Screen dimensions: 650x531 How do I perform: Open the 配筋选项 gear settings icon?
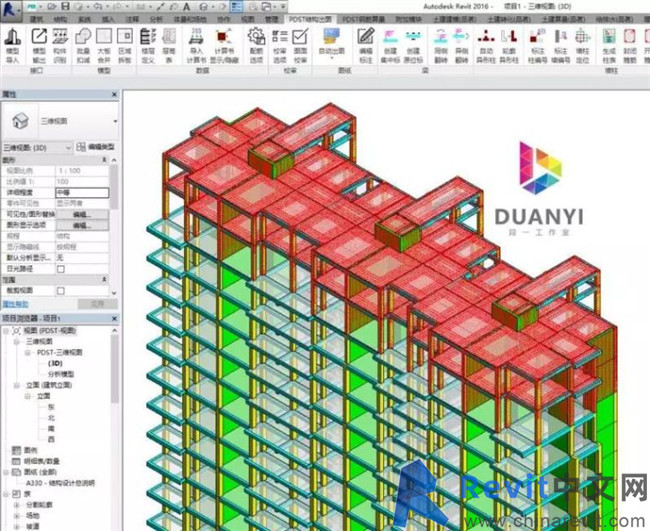pyautogui.click(x=257, y=36)
